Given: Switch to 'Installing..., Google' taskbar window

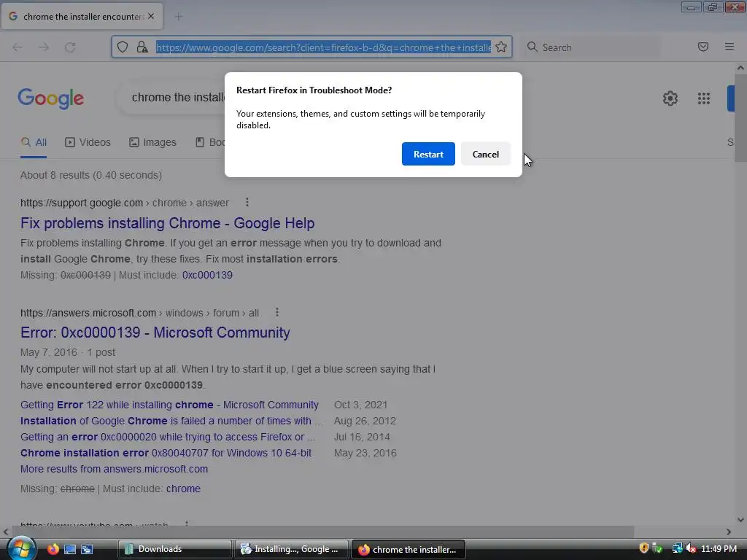Looking at the screenshot, I should click(292, 549).
